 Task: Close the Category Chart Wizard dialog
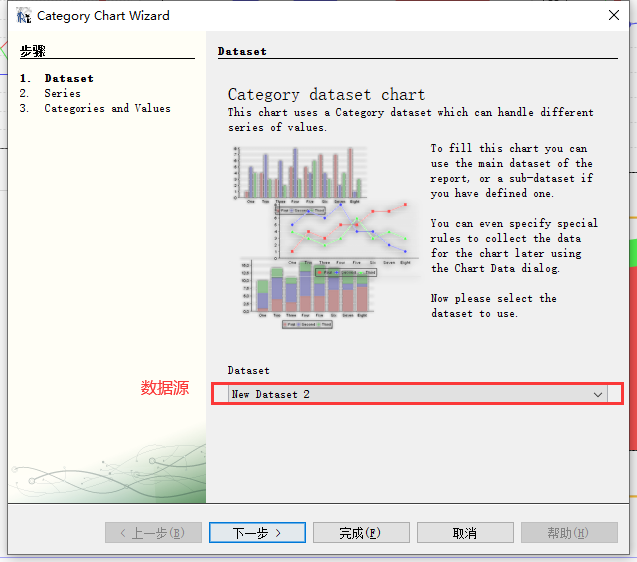coord(614,15)
